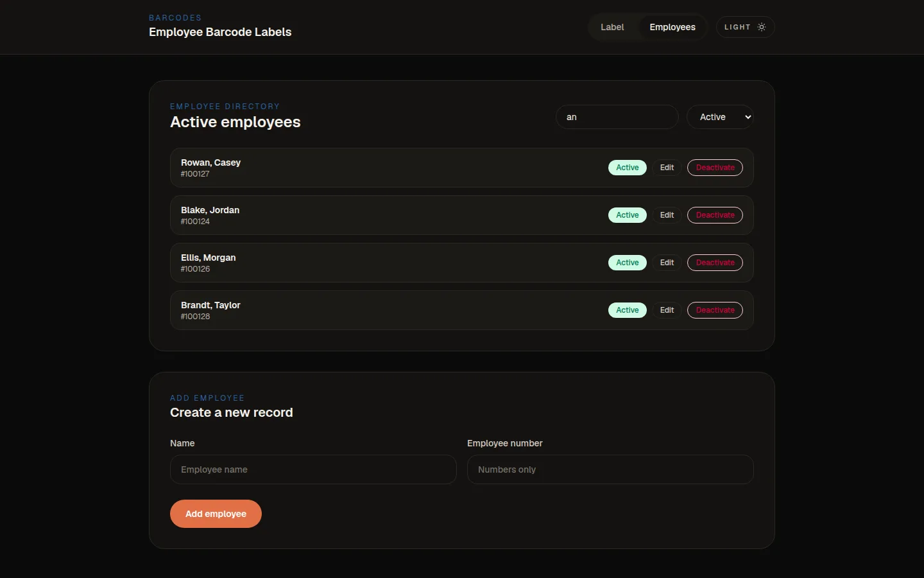The width and height of the screenshot is (924, 578).
Task: Edit the Ellis, Morgan record
Action: (667, 263)
